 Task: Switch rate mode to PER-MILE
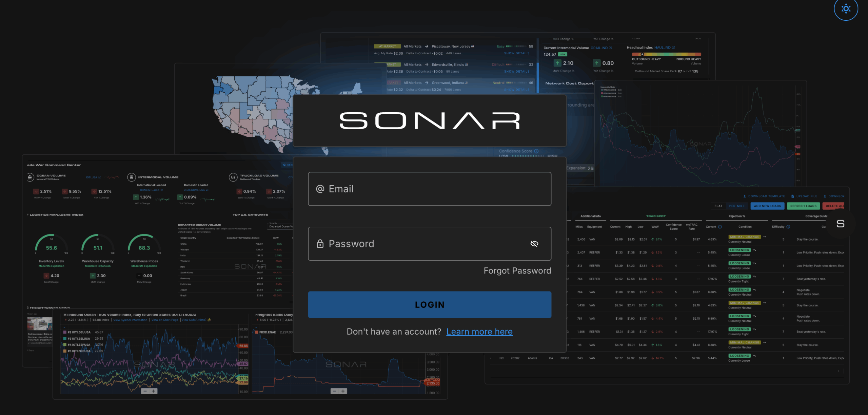(x=737, y=206)
